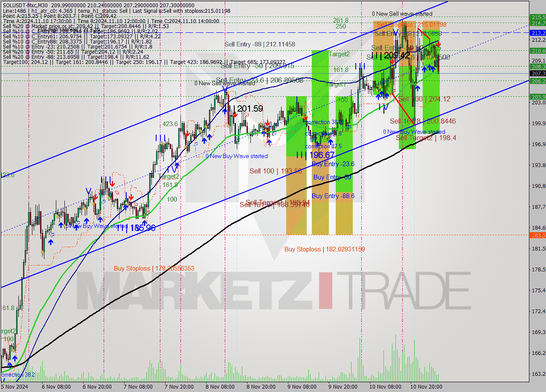Screen dimensions: 546x392
Task: Click the wave label 185.96
Action: 142,228
